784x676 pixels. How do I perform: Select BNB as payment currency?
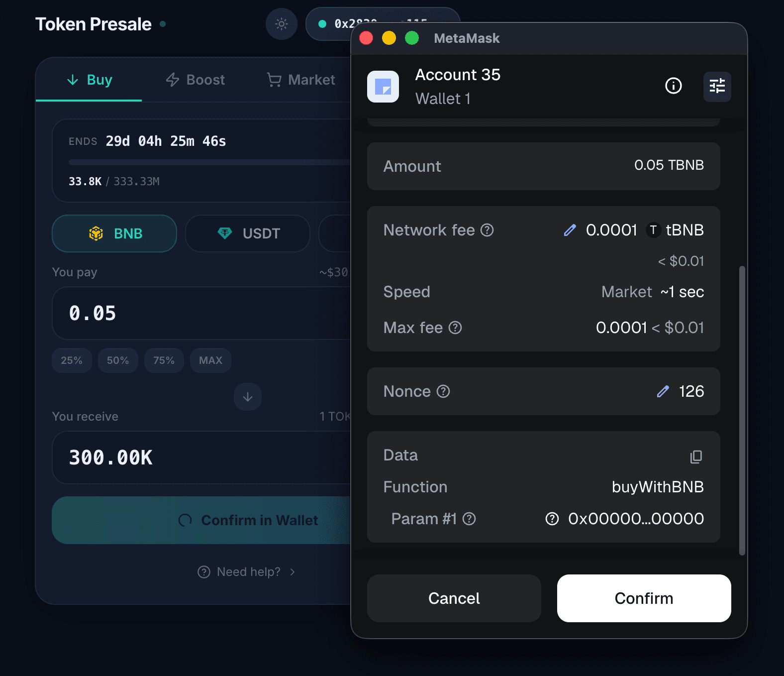click(114, 233)
